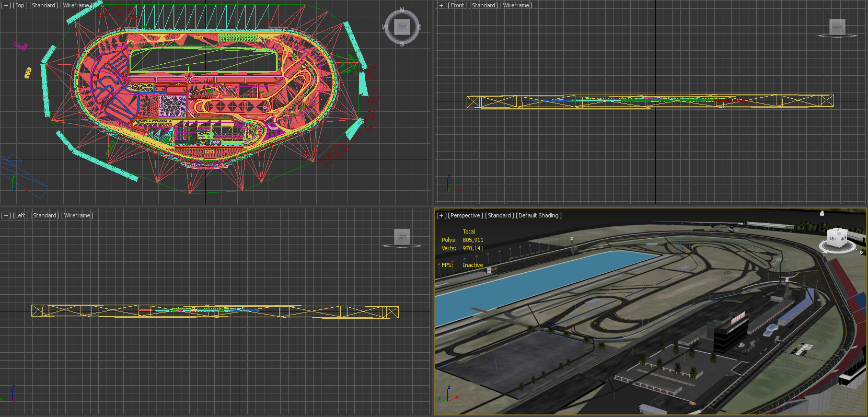This screenshot has height=417, width=868.
Task: Click the LEFT face of the Perspective ViewCube
Action: tap(834, 240)
